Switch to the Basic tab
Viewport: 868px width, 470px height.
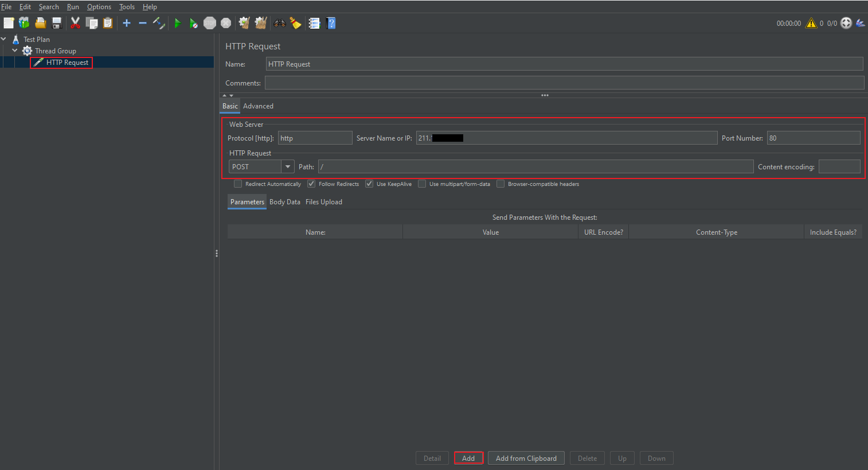pos(230,106)
